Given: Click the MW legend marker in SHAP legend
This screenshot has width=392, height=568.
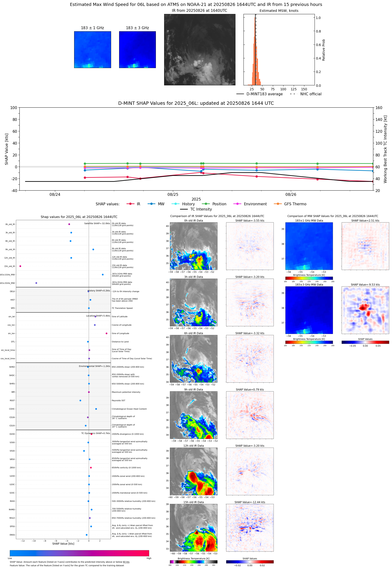Looking at the screenshot, I should tap(152, 204).
